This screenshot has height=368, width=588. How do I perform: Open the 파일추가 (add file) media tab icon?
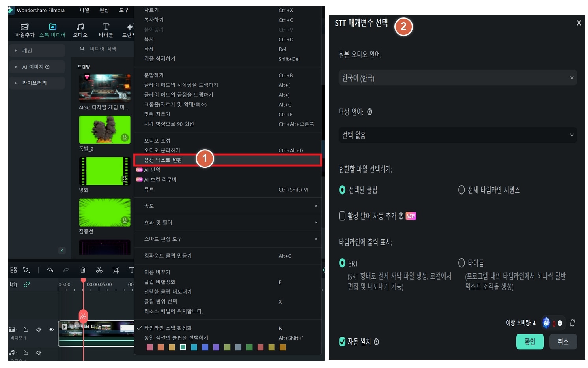24,27
